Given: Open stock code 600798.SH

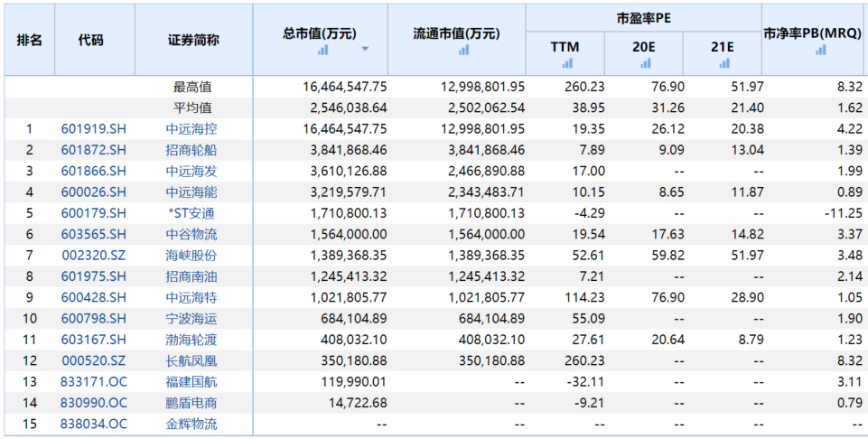Looking at the screenshot, I should 94,319.
